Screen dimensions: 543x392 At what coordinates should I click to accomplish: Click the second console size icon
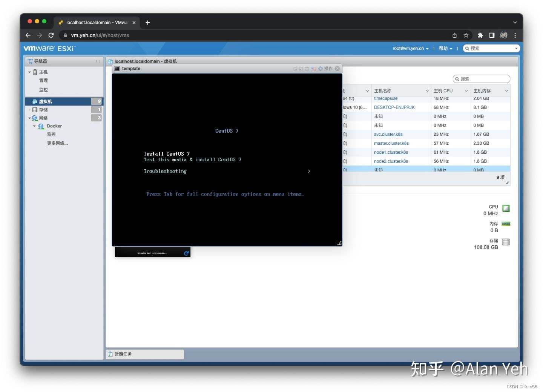click(301, 69)
